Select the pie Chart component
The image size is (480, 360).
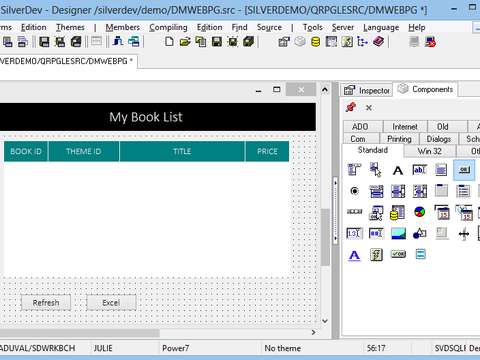coord(420,212)
